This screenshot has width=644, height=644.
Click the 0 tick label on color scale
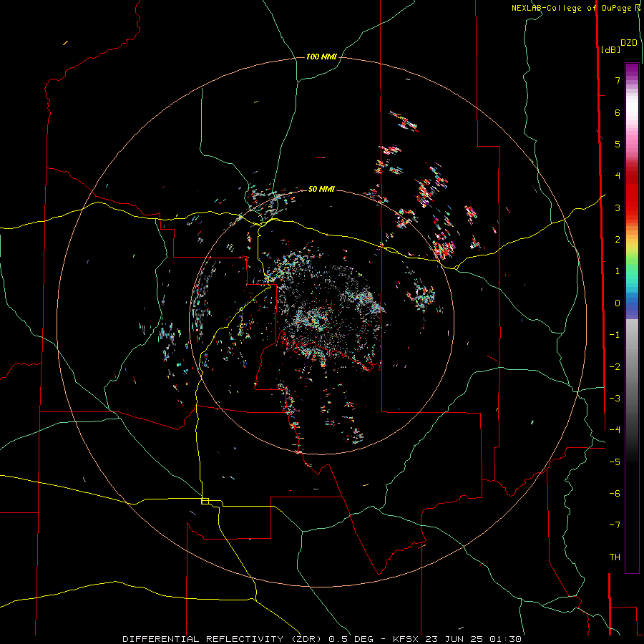(617, 303)
